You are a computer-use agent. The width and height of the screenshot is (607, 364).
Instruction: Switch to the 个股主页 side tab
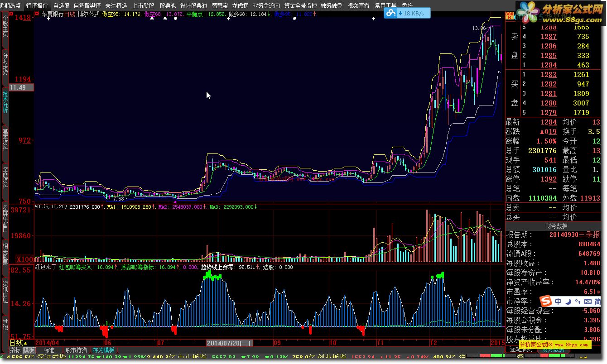coord(5,29)
